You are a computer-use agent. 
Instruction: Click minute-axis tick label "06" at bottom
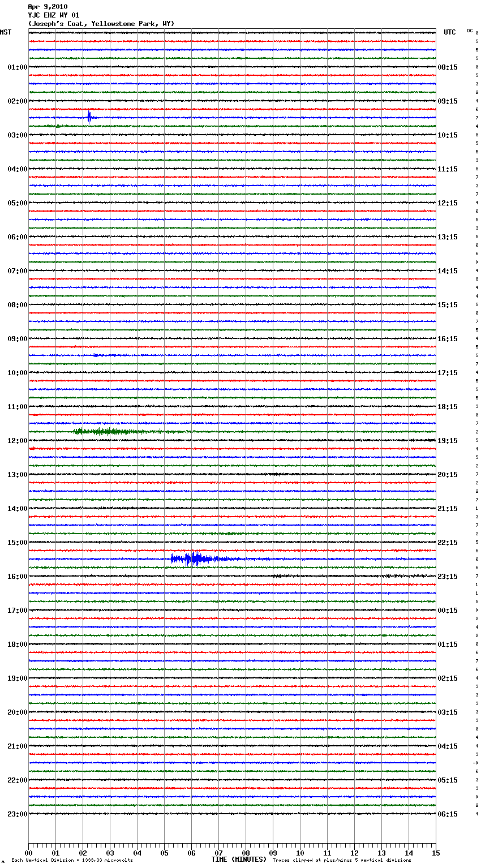click(191, 853)
